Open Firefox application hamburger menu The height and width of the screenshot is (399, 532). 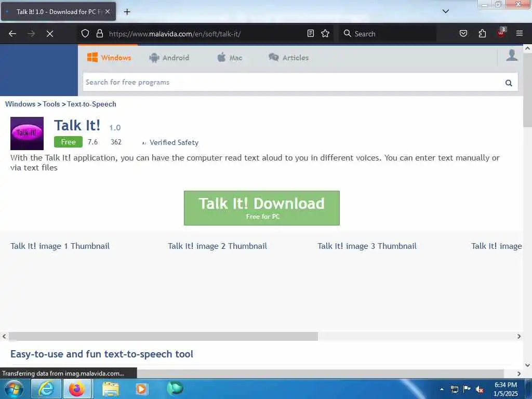520,33
